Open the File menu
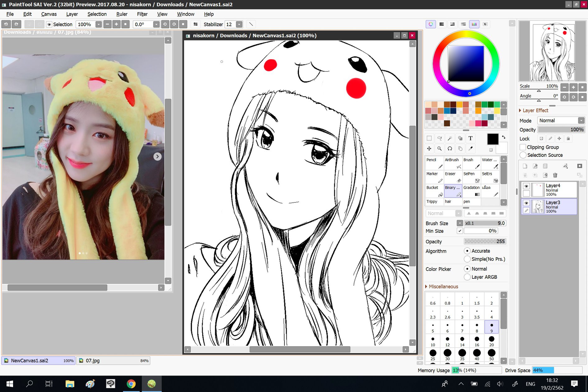Viewport: 588px width, 392px height. click(10, 14)
